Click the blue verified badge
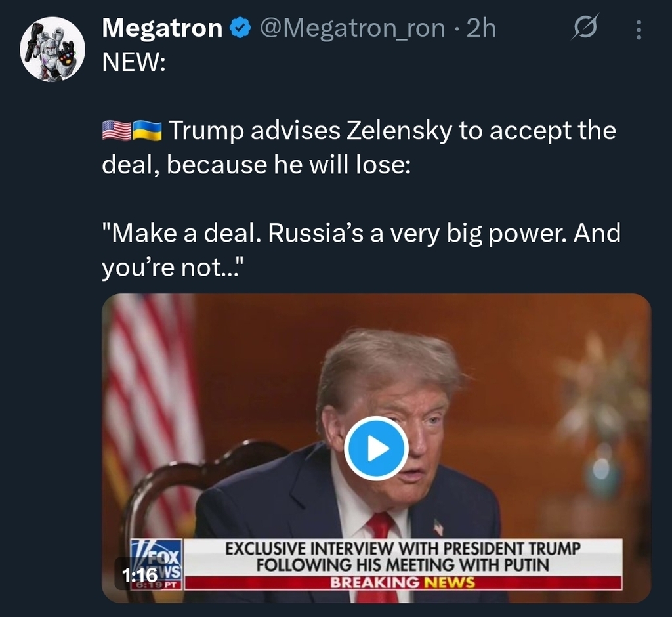The image size is (672, 617). 242,28
